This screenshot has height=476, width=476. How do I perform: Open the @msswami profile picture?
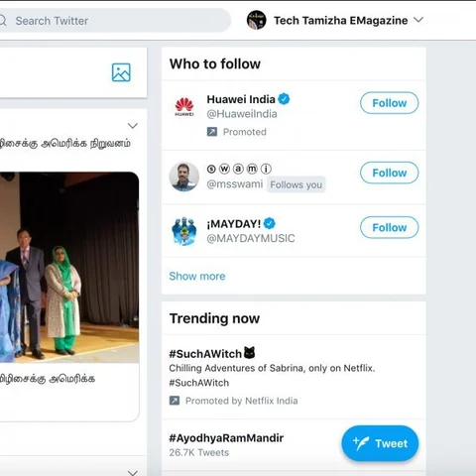pyautogui.click(x=184, y=177)
